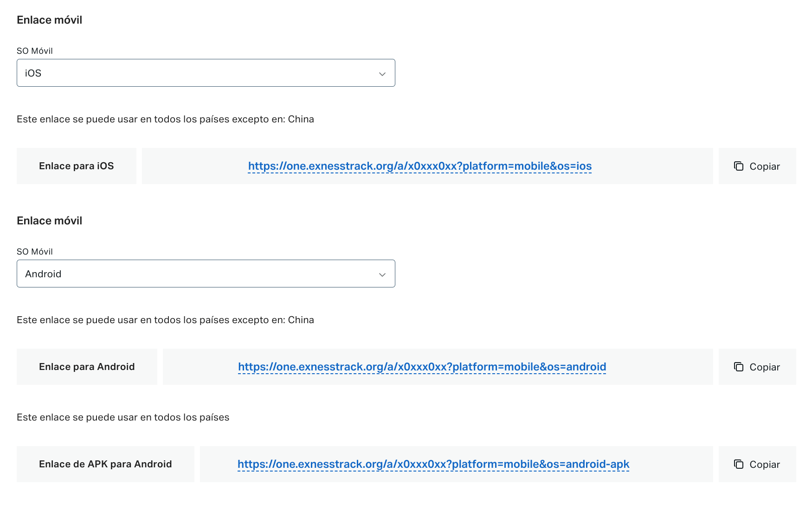Copy the Android link with the Copiar button
This screenshot has height=510, width=812.
[x=757, y=367]
